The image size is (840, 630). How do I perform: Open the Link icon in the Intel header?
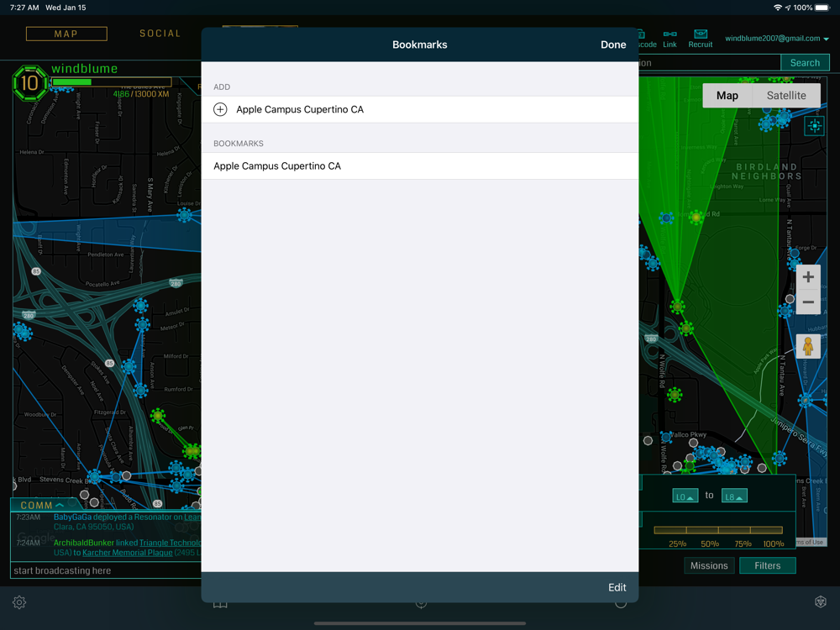pos(669,39)
